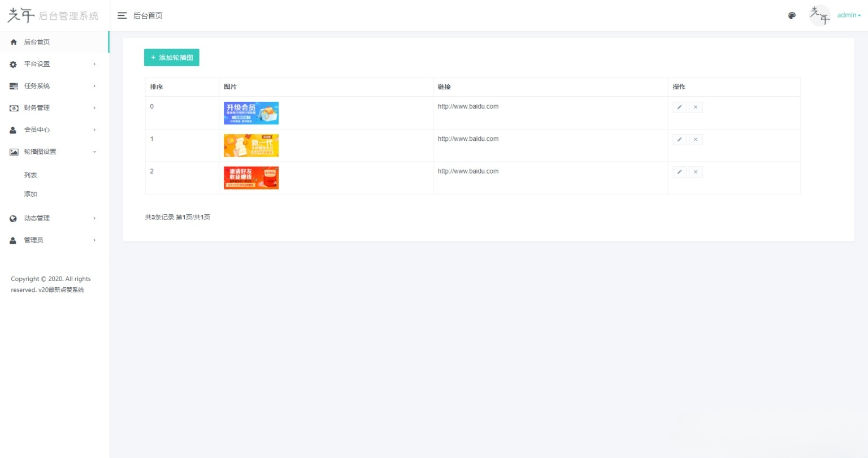Click the admin avatar image
868x458 pixels.
820,15
